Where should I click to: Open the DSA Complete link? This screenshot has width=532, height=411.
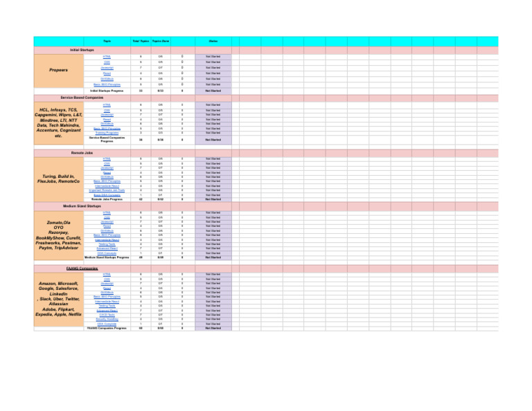tap(107, 324)
